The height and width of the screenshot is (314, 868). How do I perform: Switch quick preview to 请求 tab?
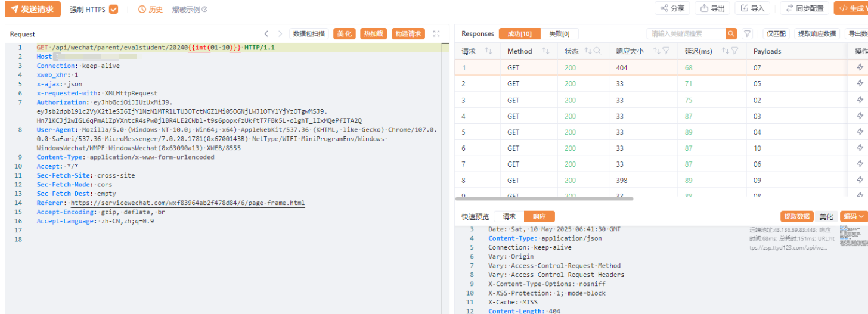click(x=509, y=217)
